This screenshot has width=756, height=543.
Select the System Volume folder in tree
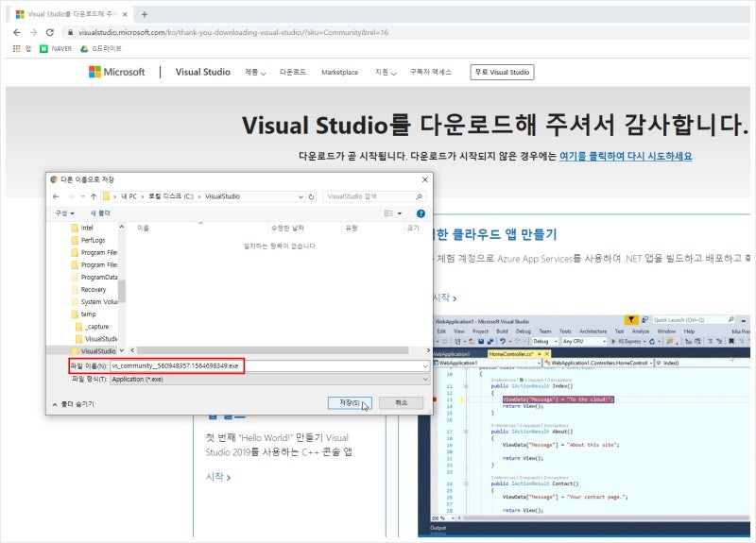(94, 302)
